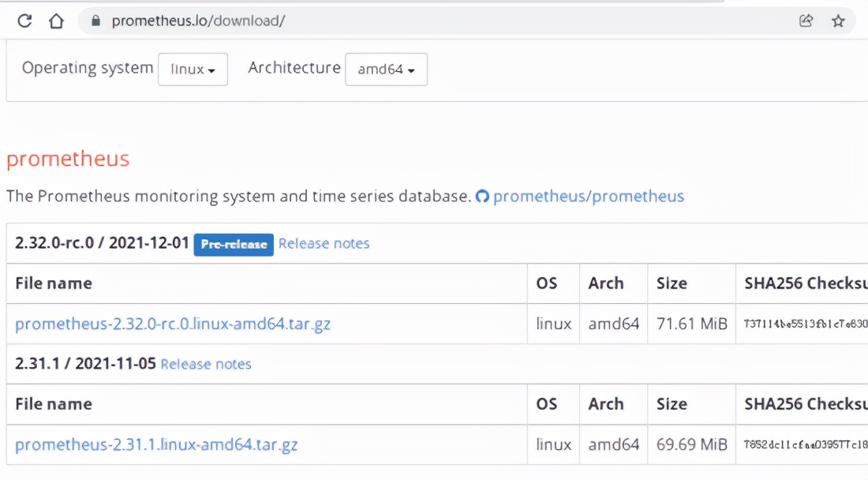Open the prometheus/prometheus GitHub link

[x=589, y=197]
